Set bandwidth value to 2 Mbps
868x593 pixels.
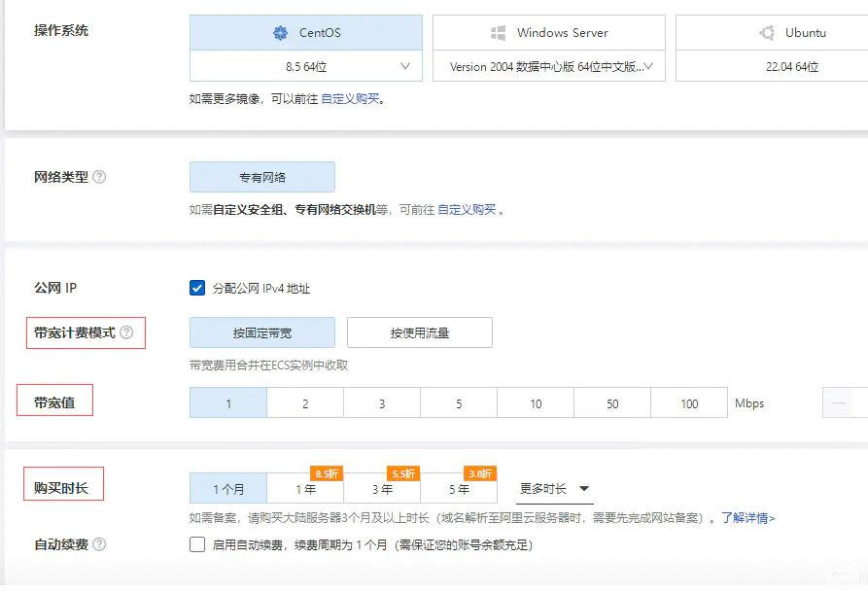tap(305, 403)
